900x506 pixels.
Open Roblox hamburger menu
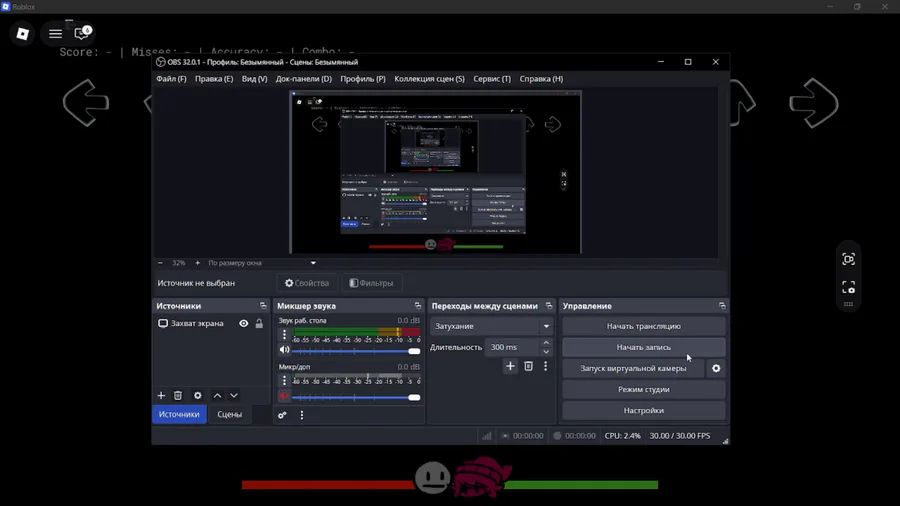(55, 34)
